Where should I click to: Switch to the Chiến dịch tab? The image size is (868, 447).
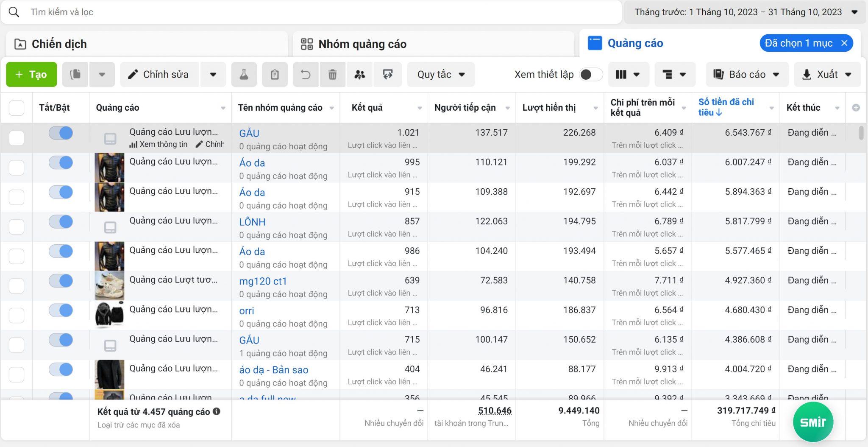pyautogui.click(x=59, y=44)
